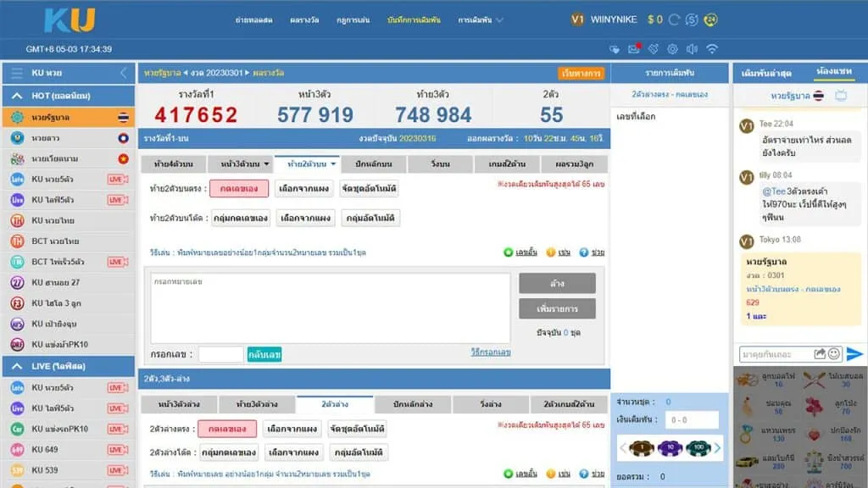Select หวยลาว in the sidebar

tap(69, 138)
